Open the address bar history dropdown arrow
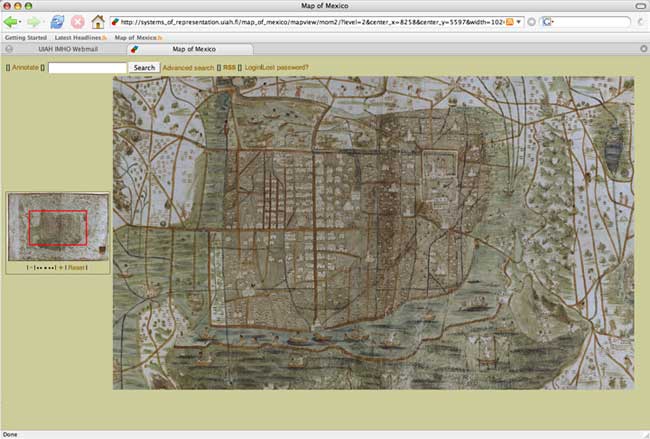Screen dimensions: 650x439 pyautogui.click(x=519, y=22)
